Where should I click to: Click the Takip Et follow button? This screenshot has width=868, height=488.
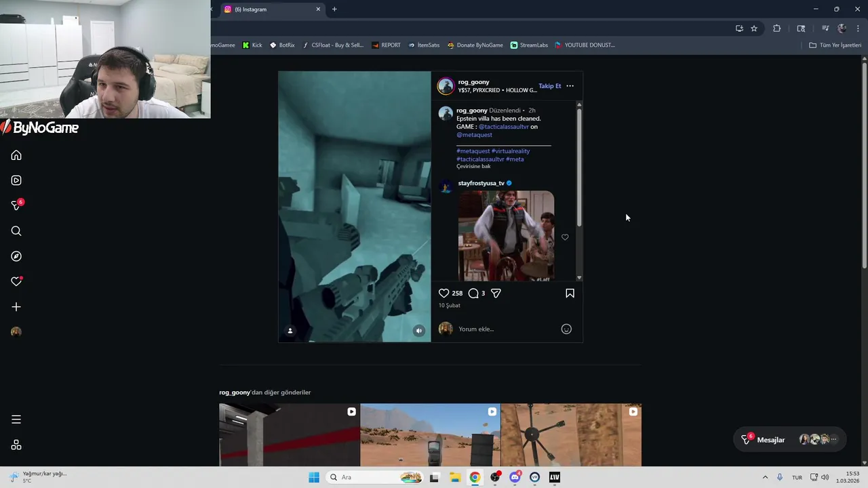pyautogui.click(x=550, y=86)
